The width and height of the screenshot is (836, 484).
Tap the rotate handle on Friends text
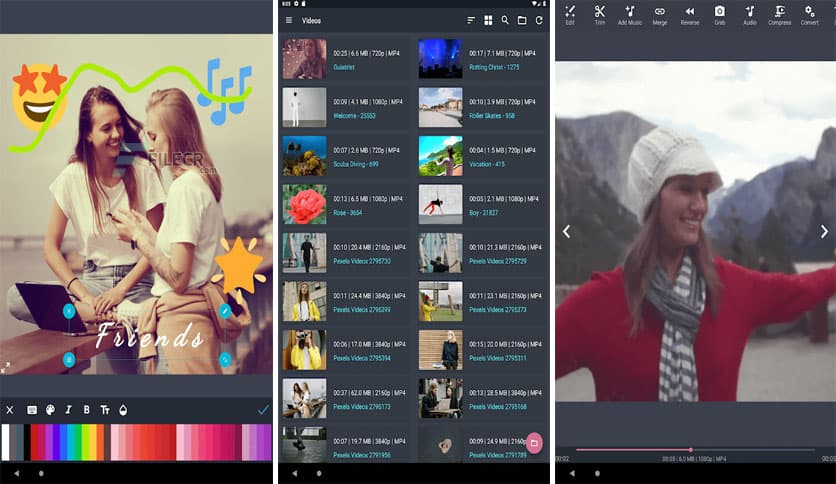coord(225,359)
